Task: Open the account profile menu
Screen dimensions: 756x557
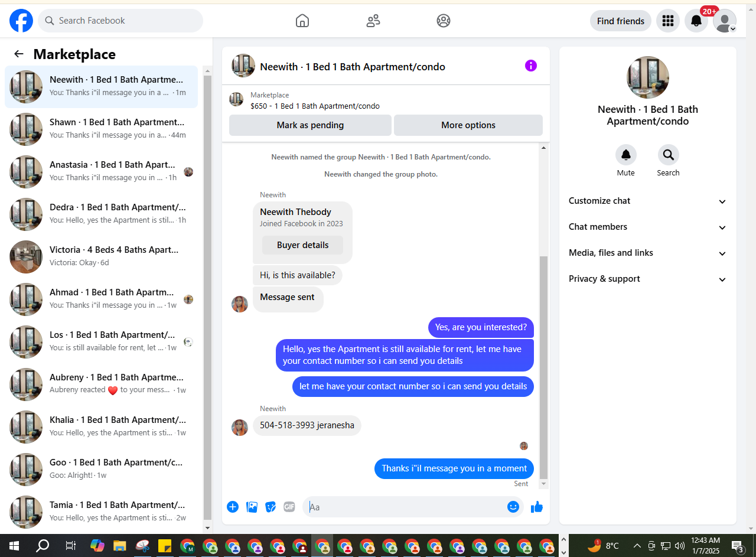Action: pos(725,21)
